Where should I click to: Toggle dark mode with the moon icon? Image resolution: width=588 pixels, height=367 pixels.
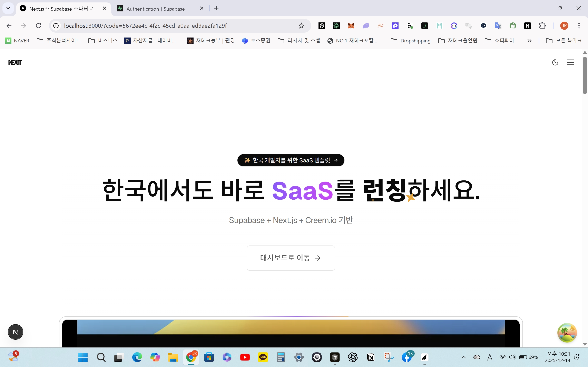point(556,62)
